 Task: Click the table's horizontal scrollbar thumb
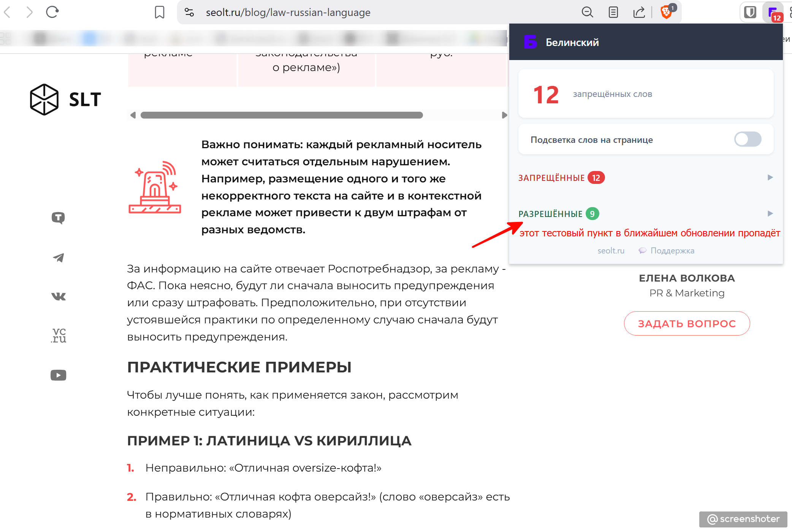(281, 115)
